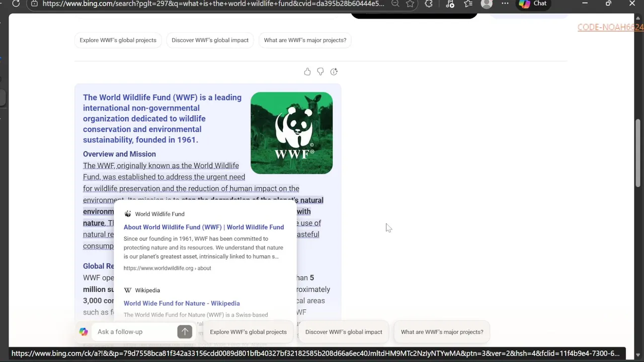This screenshot has width=644, height=362.
Task: Click the Wikipedia W favicon
Action: click(x=128, y=290)
